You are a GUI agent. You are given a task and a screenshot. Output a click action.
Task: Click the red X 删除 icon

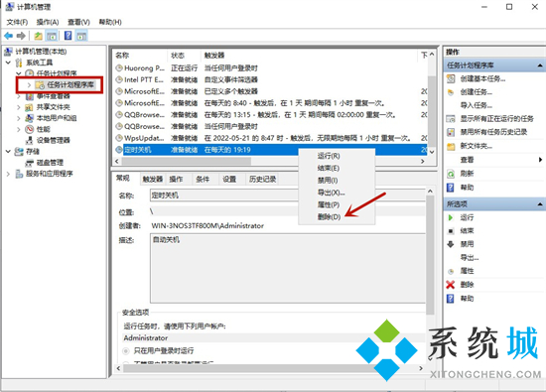point(451,285)
